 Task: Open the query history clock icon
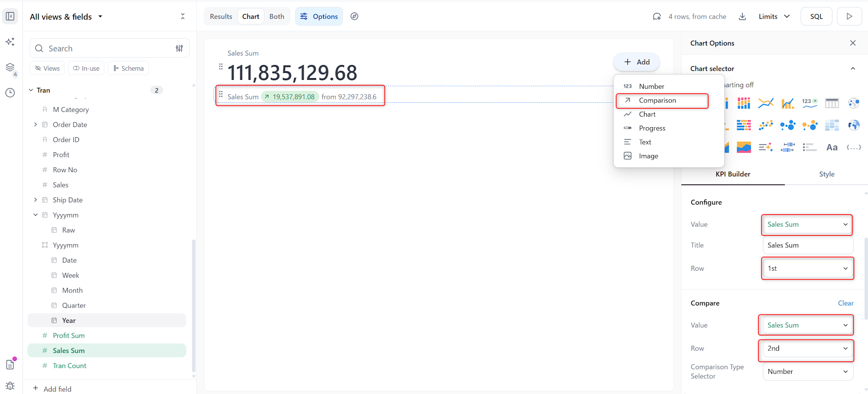coord(10,92)
